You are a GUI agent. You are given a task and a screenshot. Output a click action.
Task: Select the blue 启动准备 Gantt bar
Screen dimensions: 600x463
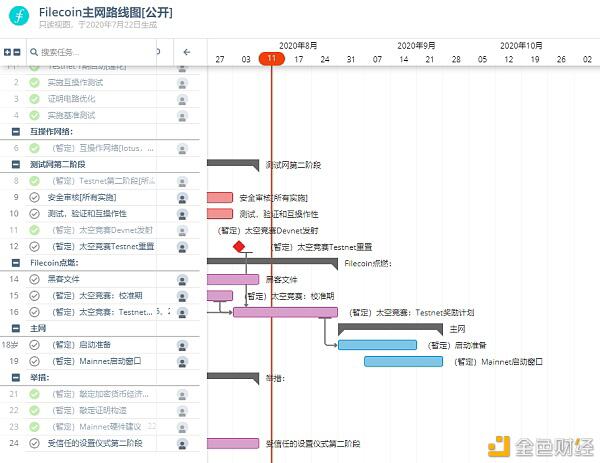(377, 345)
